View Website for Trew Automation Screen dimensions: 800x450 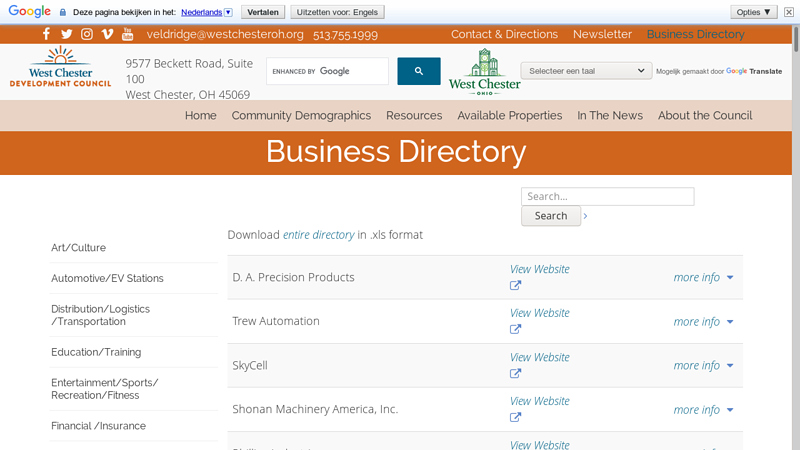click(x=539, y=313)
